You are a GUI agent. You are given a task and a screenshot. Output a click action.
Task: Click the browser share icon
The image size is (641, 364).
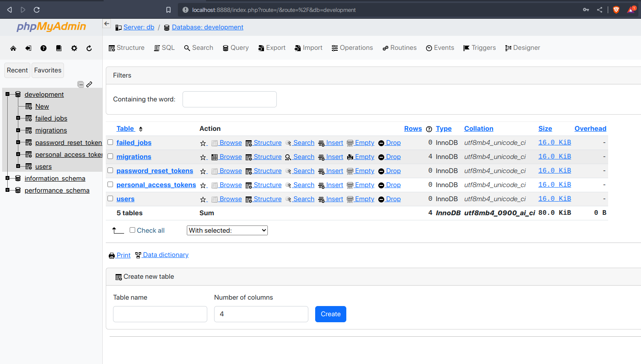[600, 9]
